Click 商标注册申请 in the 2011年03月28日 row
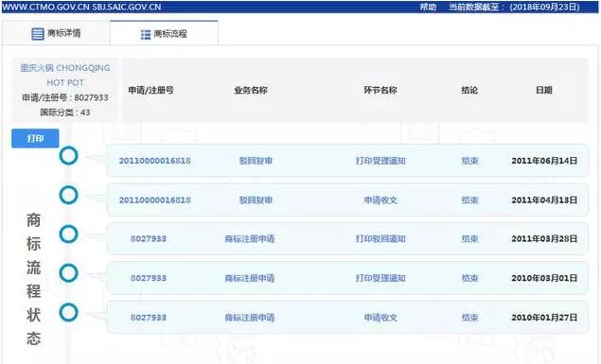The height and width of the screenshot is (364, 601). pyautogui.click(x=250, y=239)
